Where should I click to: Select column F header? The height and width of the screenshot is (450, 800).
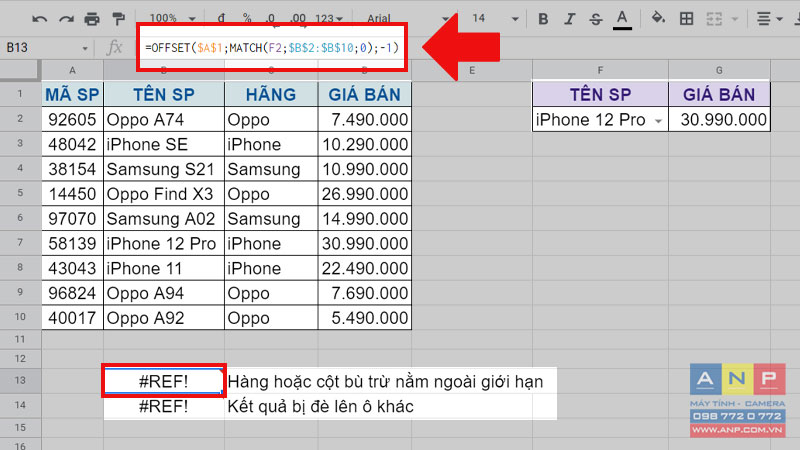[x=600, y=70]
